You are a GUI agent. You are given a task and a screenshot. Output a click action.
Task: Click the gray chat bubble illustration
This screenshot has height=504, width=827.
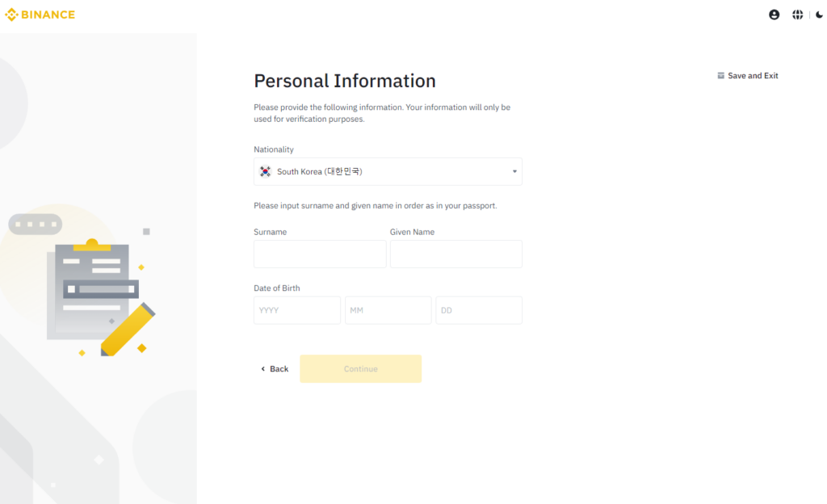click(36, 224)
